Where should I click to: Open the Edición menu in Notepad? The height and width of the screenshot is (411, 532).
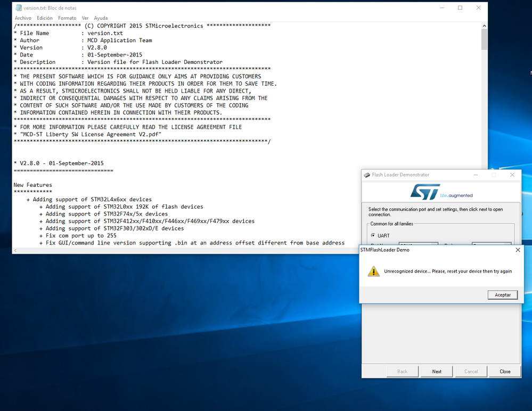pos(45,18)
